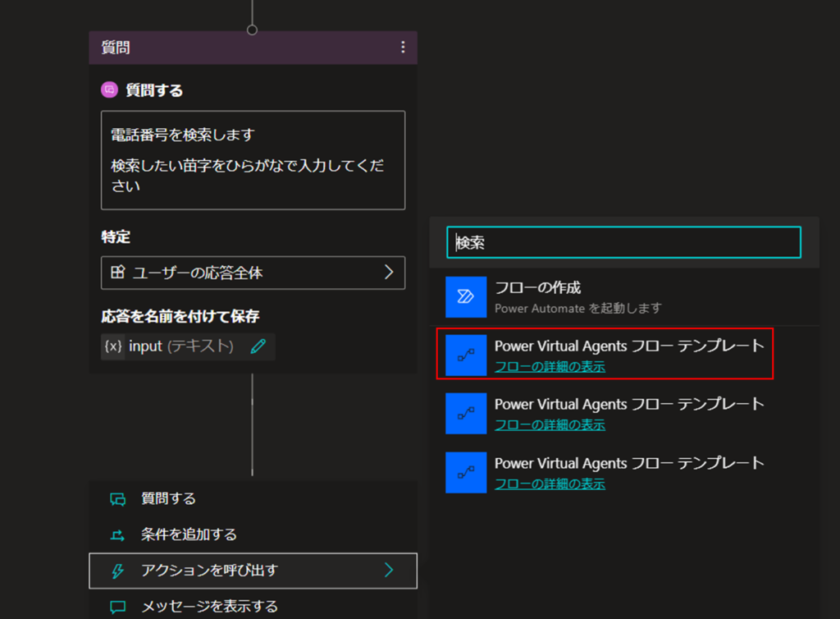The width and height of the screenshot is (840, 619).
Task: Click the Power Automate icon beside フローの作成
Action: tap(466, 296)
